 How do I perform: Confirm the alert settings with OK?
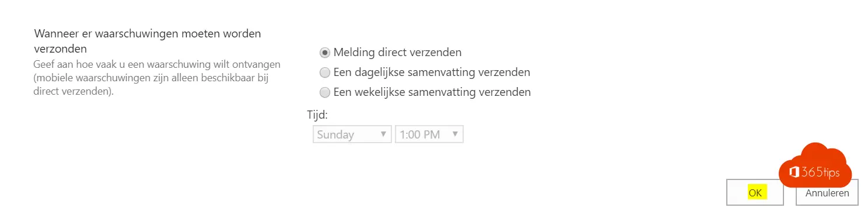pos(755,192)
